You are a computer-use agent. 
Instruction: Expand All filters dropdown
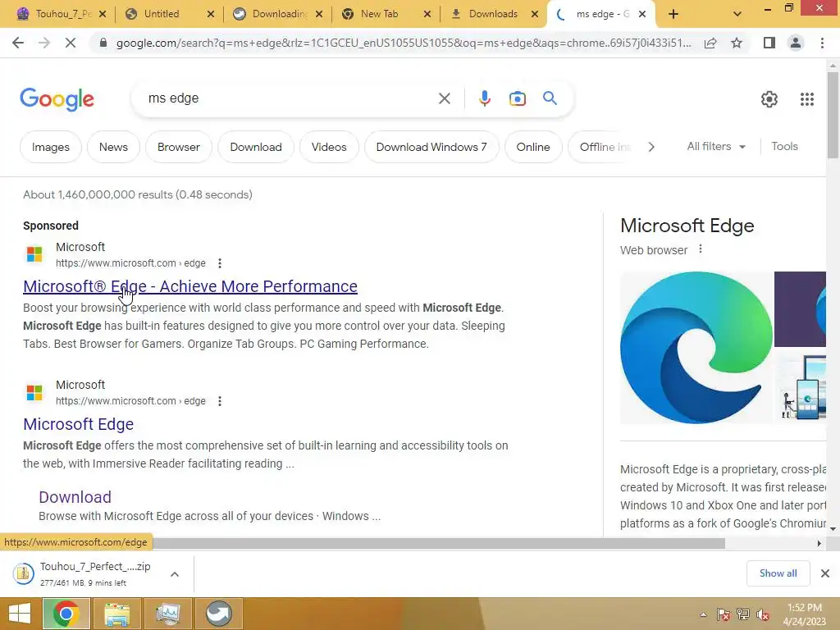[x=716, y=146]
